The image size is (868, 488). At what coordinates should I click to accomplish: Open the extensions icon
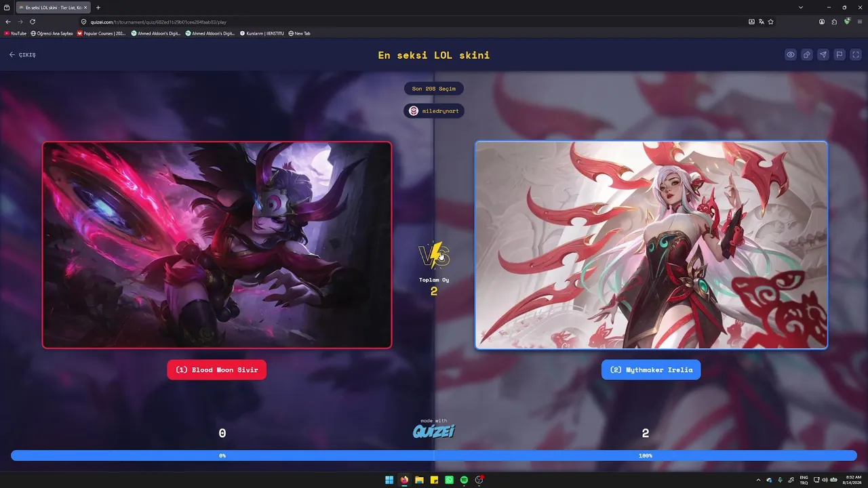834,22
